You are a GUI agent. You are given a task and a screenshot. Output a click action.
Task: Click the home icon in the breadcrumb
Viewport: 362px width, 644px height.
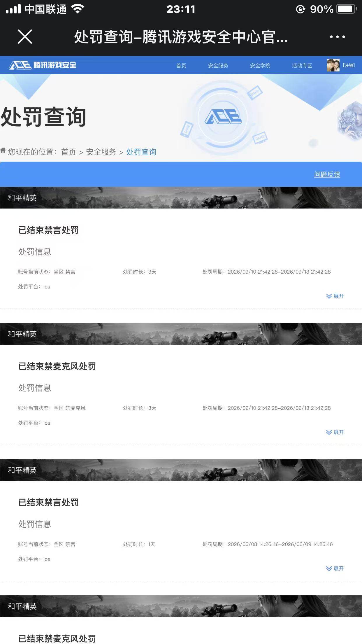[3, 150]
